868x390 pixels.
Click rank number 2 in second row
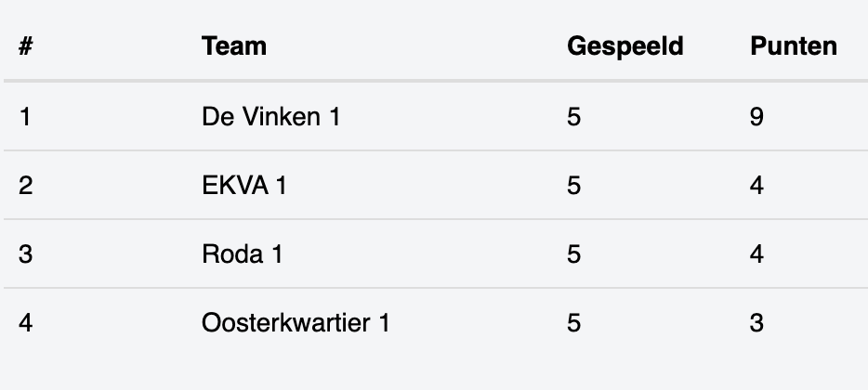25,186
